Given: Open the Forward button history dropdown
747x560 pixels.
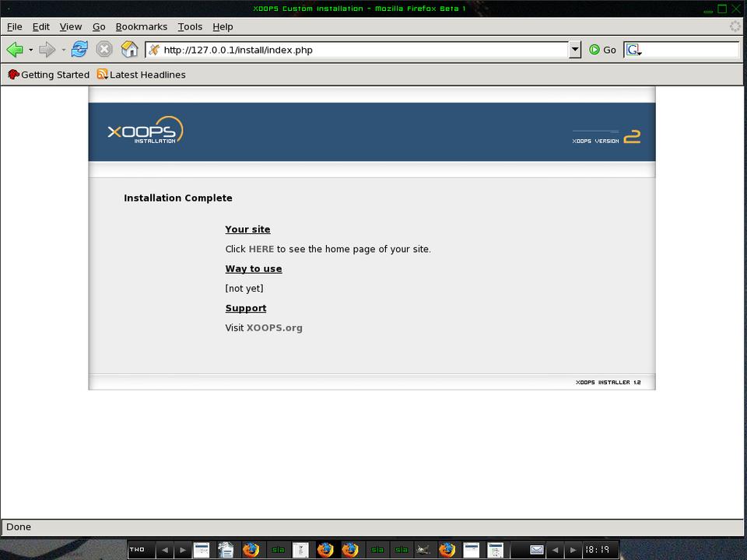Looking at the screenshot, I should click(x=63, y=50).
